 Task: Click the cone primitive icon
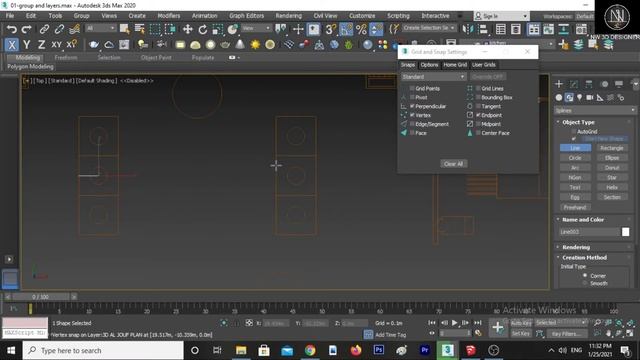(240, 44)
